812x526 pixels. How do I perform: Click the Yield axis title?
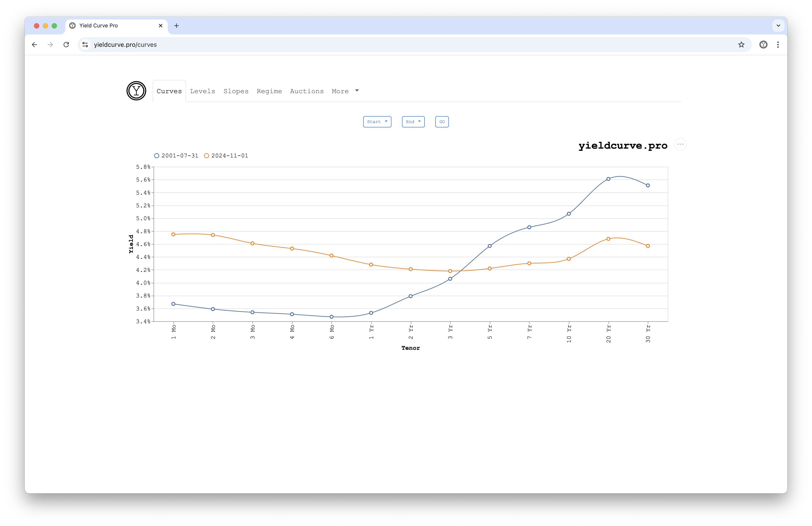131,244
